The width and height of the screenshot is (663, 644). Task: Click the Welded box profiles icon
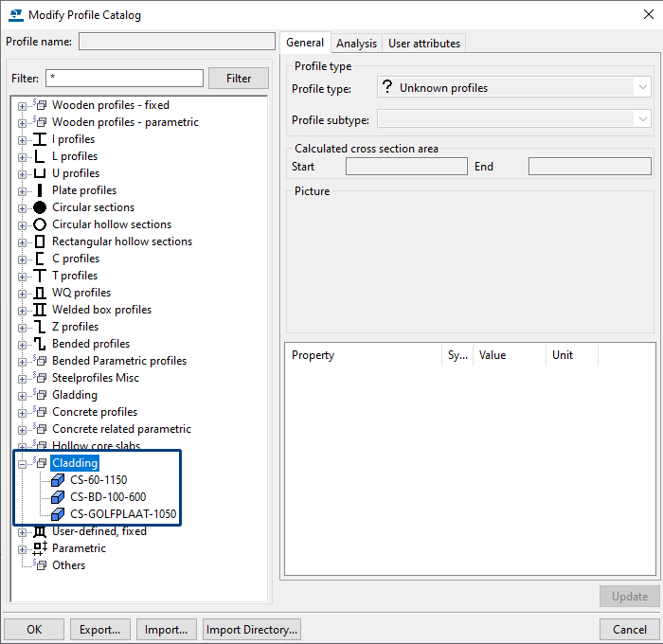[40, 310]
